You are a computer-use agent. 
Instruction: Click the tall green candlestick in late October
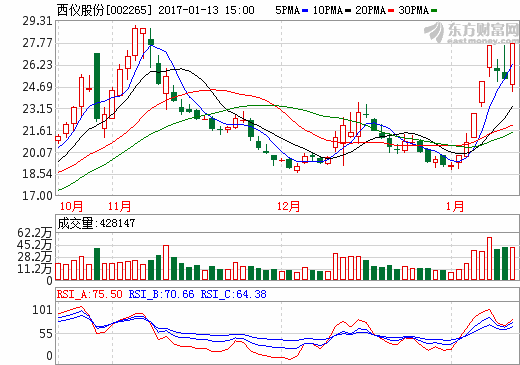tap(97, 87)
